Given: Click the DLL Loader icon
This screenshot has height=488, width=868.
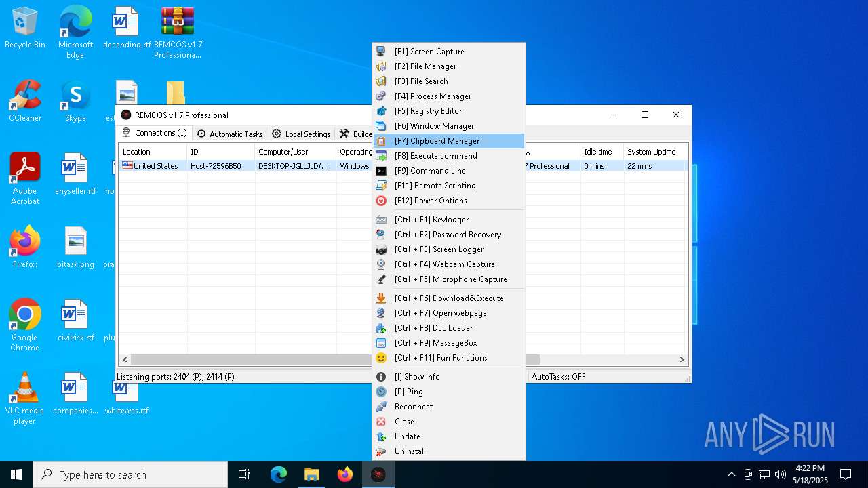Looking at the screenshot, I should (381, 328).
